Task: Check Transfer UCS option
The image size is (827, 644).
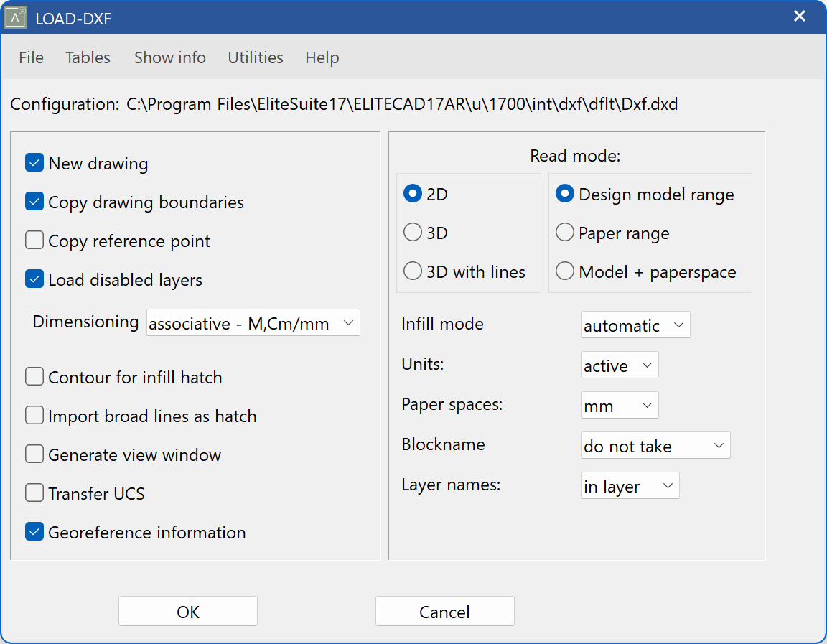Action: coord(34,493)
